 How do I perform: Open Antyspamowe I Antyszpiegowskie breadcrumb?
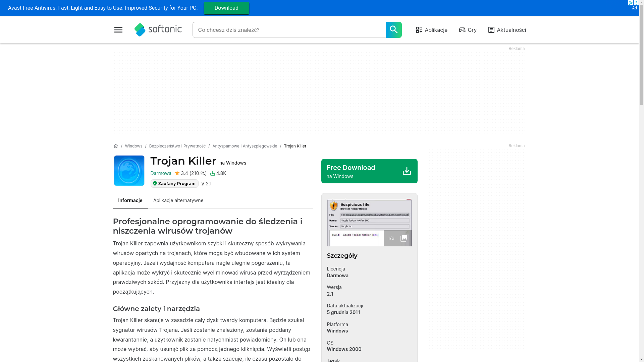click(245, 146)
